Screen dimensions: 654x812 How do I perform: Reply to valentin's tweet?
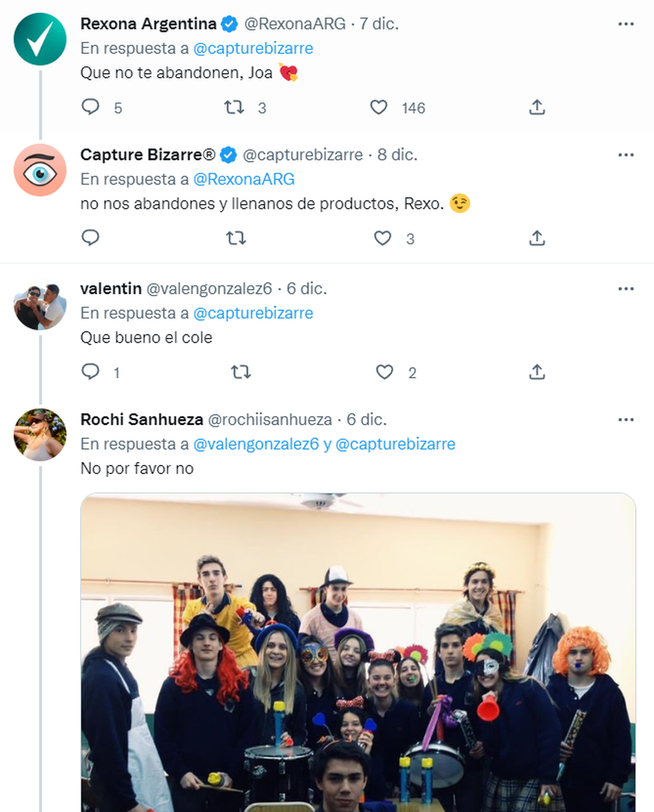tap(90, 372)
